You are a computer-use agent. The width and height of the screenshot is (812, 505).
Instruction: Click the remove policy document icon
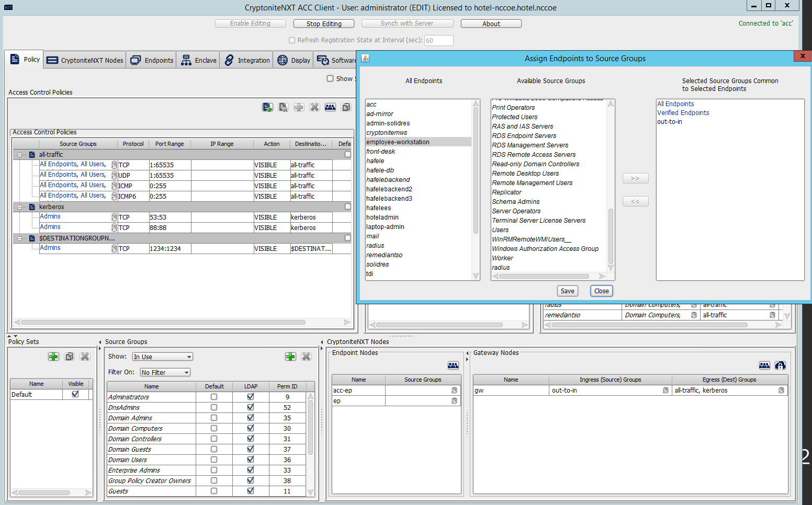(283, 107)
